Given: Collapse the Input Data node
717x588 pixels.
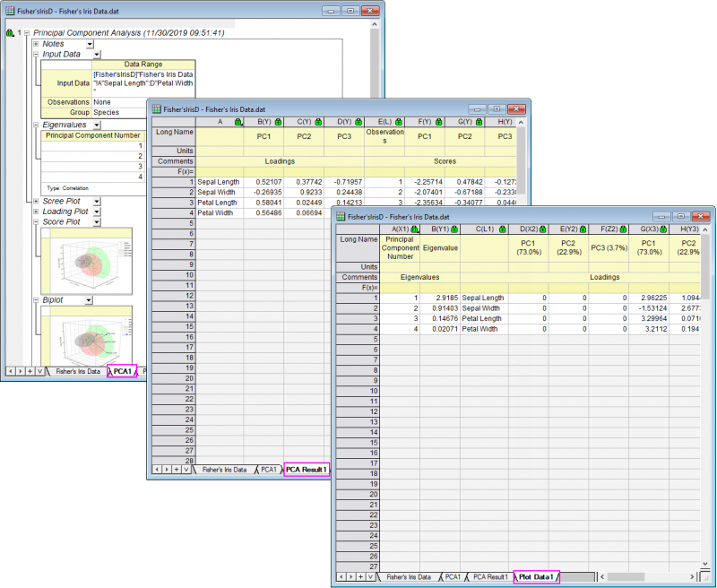Looking at the screenshot, I should pyautogui.click(x=36, y=54).
